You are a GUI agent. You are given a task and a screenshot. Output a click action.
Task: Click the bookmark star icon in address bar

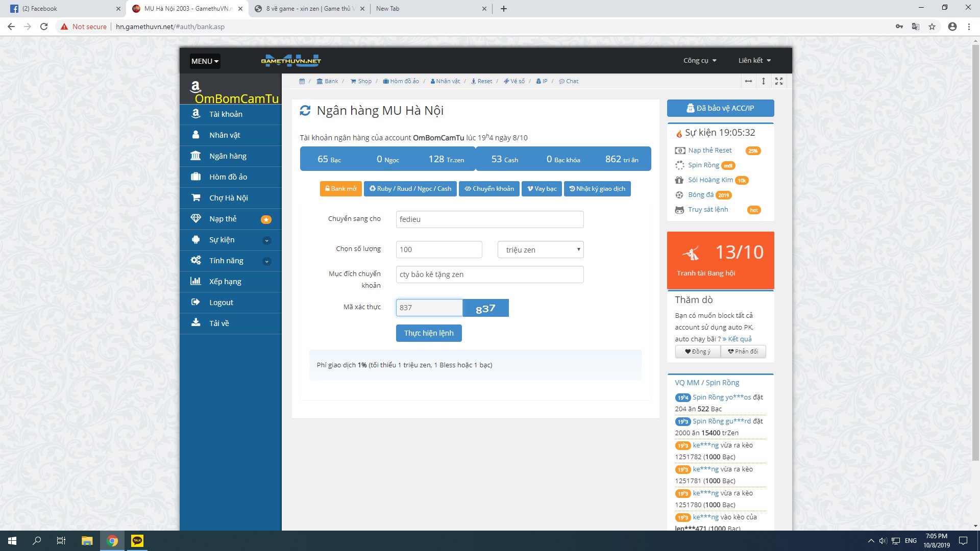pos(932,27)
